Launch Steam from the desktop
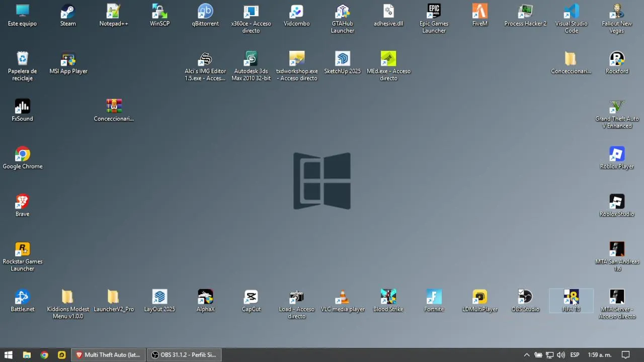The height and width of the screenshot is (362, 644). point(68,16)
